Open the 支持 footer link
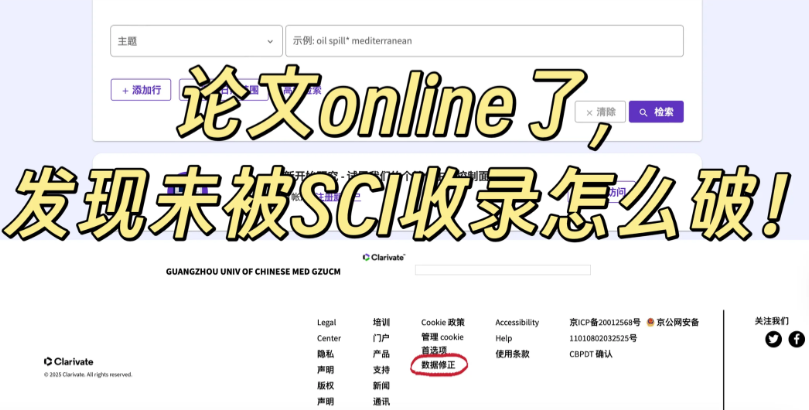 [x=381, y=370]
